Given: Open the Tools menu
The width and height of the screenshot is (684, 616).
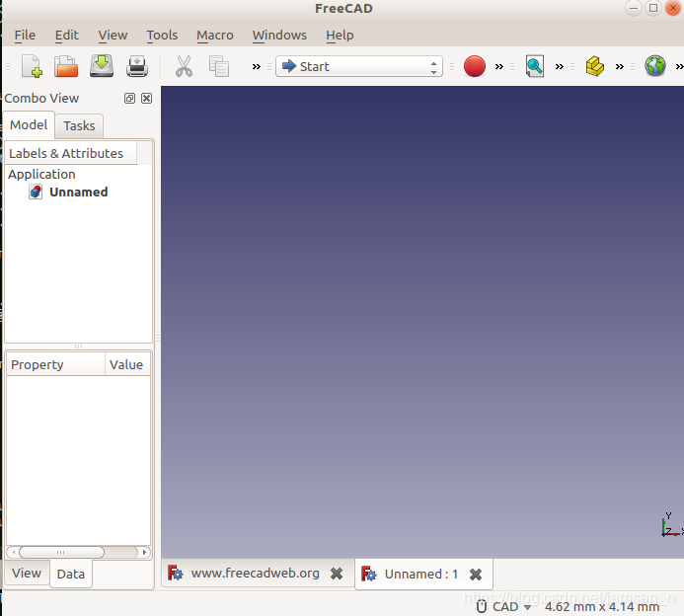Looking at the screenshot, I should pyautogui.click(x=162, y=35).
